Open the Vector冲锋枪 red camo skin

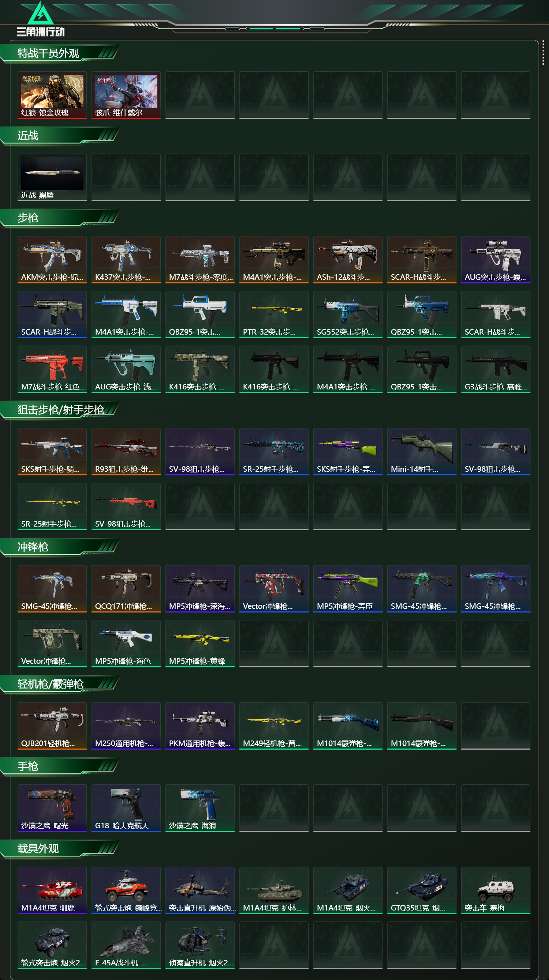click(x=274, y=588)
